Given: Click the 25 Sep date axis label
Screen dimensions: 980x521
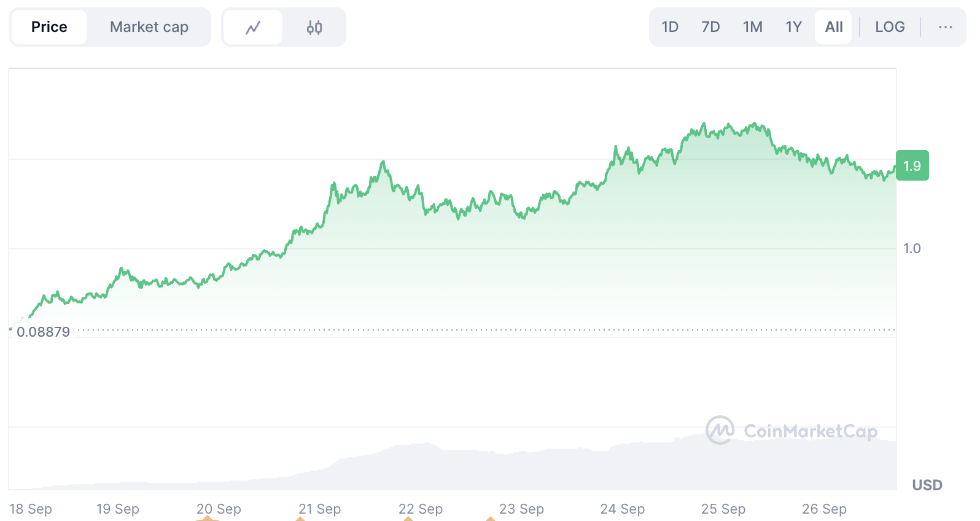Looking at the screenshot, I should (x=723, y=509).
